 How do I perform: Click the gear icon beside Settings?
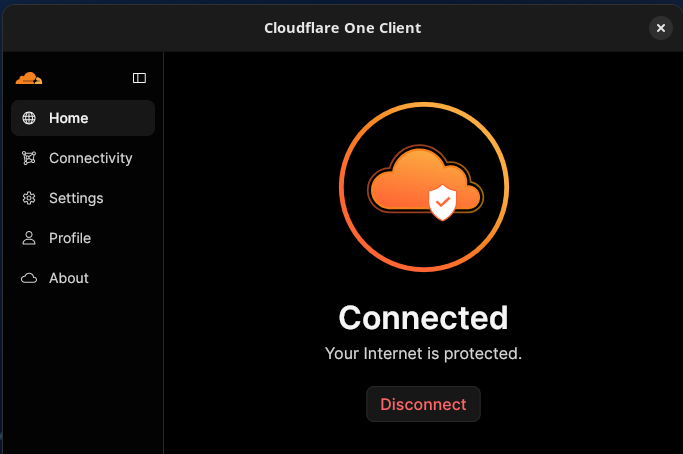(29, 198)
